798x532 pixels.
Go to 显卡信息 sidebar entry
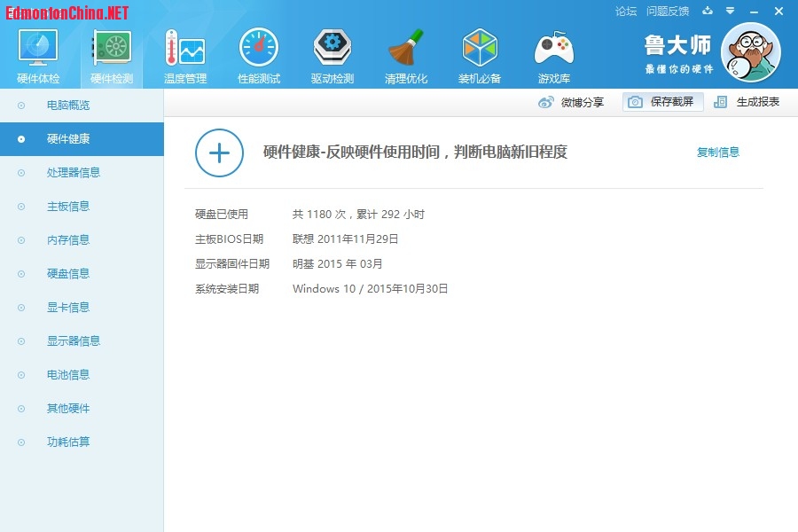click(x=68, y=308)
